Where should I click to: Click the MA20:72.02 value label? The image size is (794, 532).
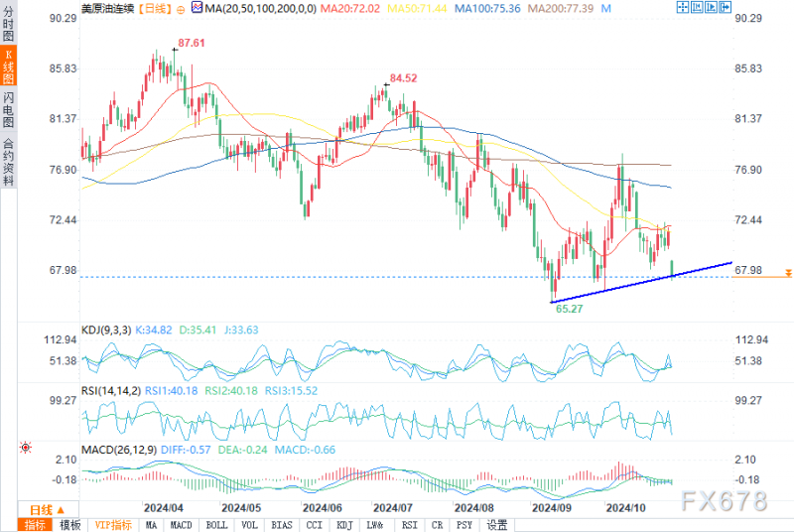click(x=350, y=9)
